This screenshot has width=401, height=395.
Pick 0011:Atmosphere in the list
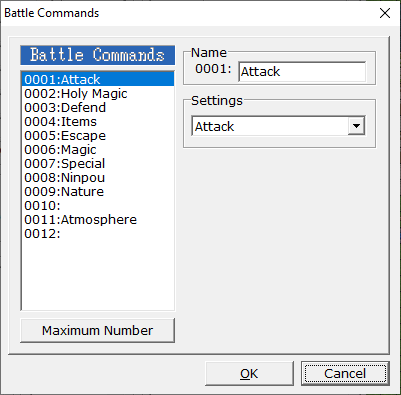98,219
